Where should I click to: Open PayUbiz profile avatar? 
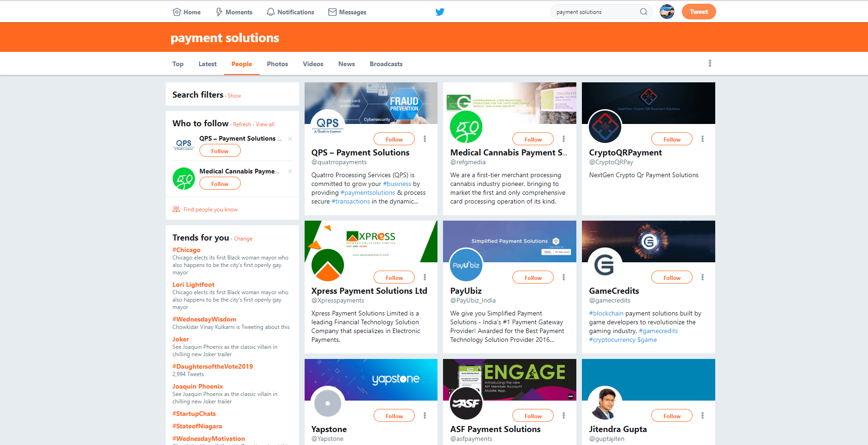(466, 265)
